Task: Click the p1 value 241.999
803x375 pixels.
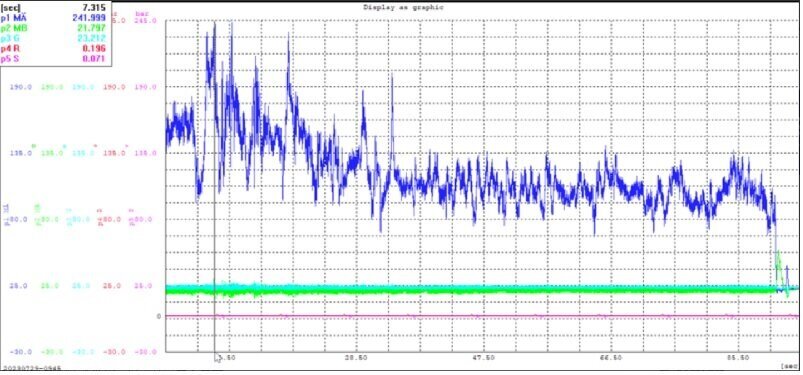Action: (89, 18)
